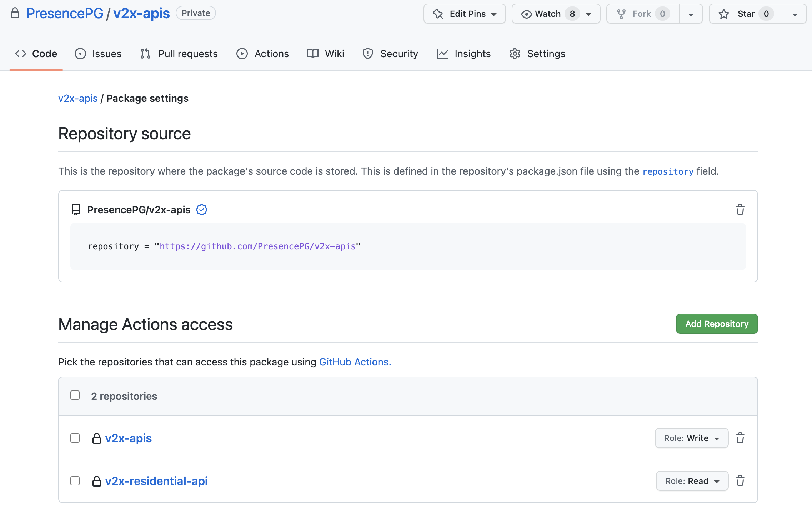Click the lock icon beside v2x-residential-api row
The width and height of the screenshot is (812, 518).
97,481
